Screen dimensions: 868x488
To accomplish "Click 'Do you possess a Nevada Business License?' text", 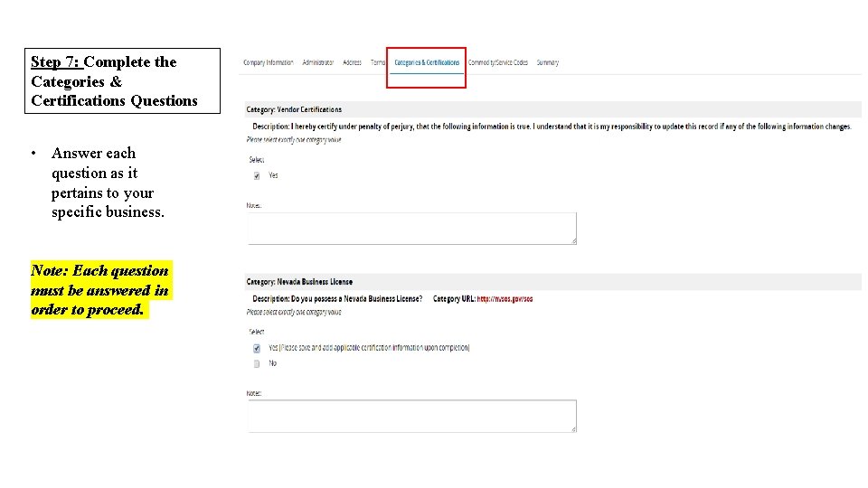I will [x=356, y=299].
